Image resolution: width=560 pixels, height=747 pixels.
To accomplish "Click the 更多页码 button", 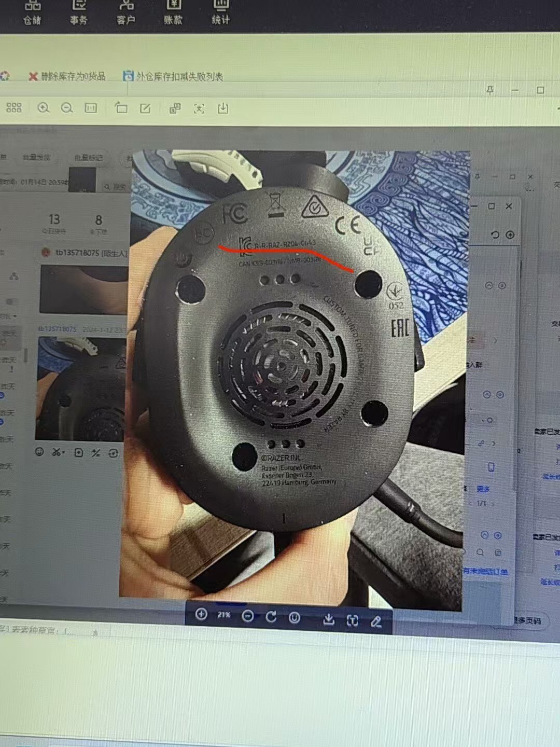I will [x=527, y=620].
